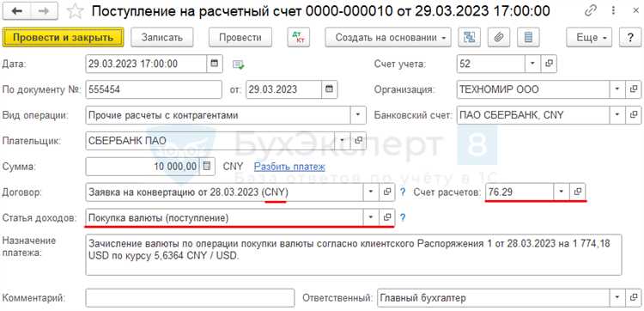Image resolution: width=644 pixels, height=311 pixels.
Task: Click the Банковский счет field text
Action: (533, 115)
